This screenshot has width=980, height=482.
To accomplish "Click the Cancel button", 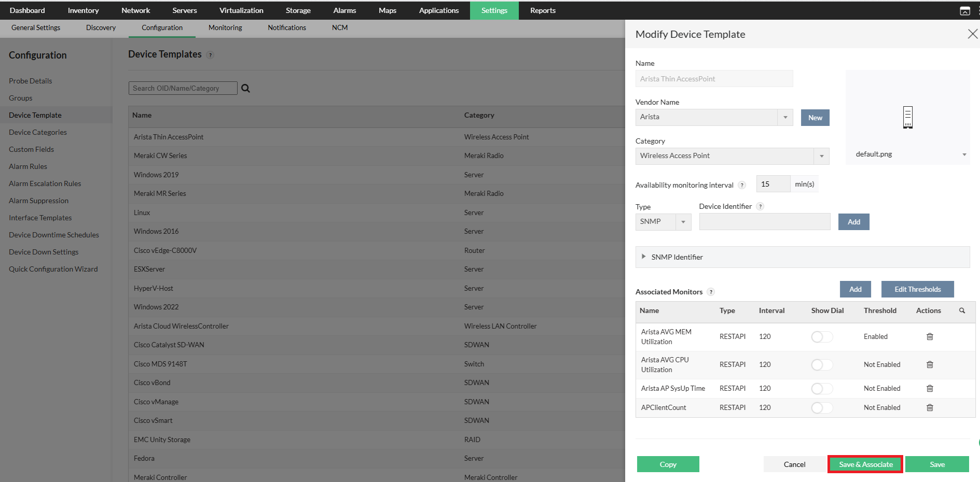I will [794, 464].
